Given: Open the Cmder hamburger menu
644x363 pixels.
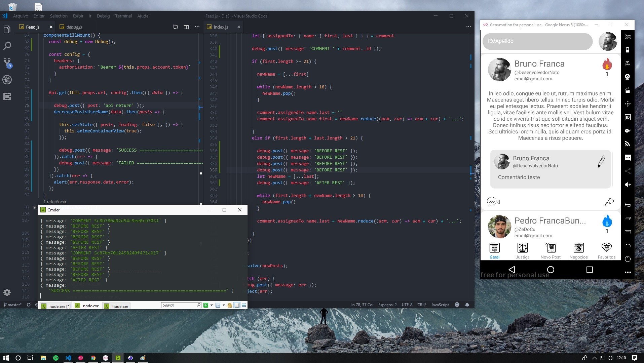Looking at the screenshot, I should pos(243,305).
